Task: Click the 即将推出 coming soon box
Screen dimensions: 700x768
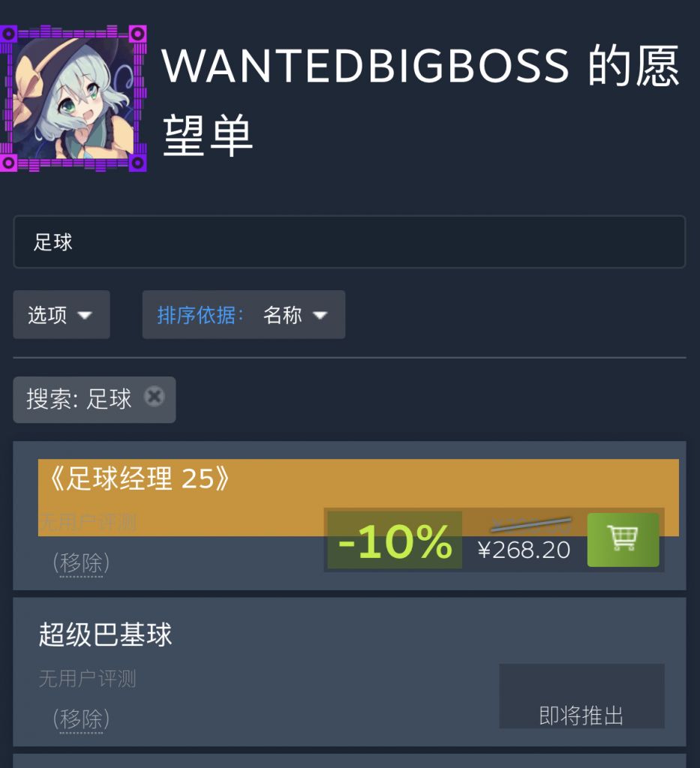Action: 582,696
